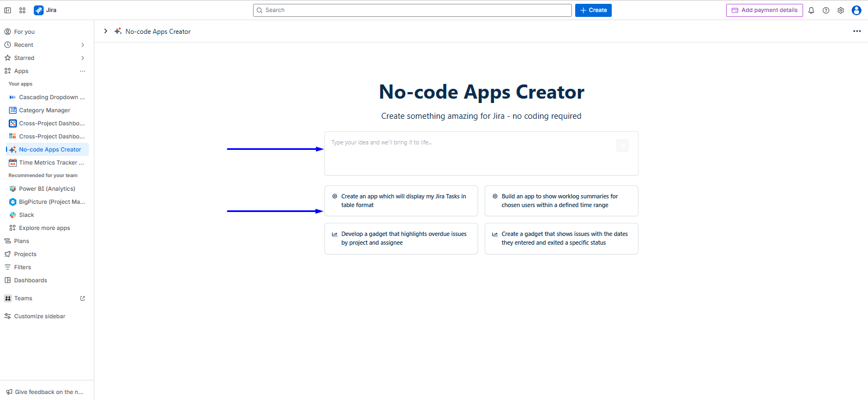Screen dimensions: 868x400
Task: Click the sparkle icon beside No-code Apps Creator breadcrumb
Action: tap(118, 31)
